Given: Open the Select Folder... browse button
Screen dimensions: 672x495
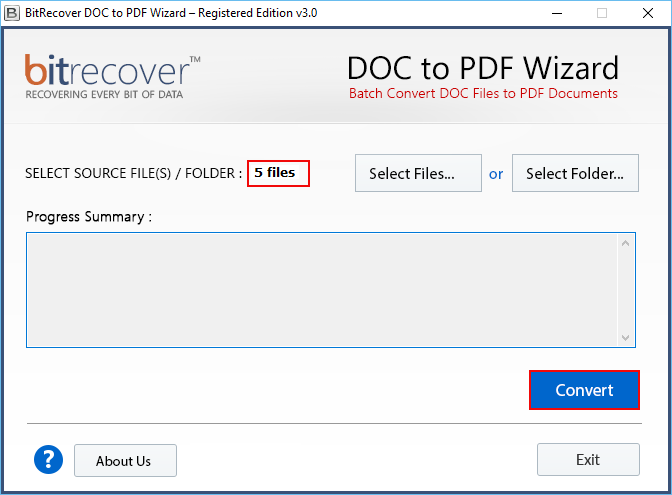Looking at the screenshot, I should (x=575, y=173).
